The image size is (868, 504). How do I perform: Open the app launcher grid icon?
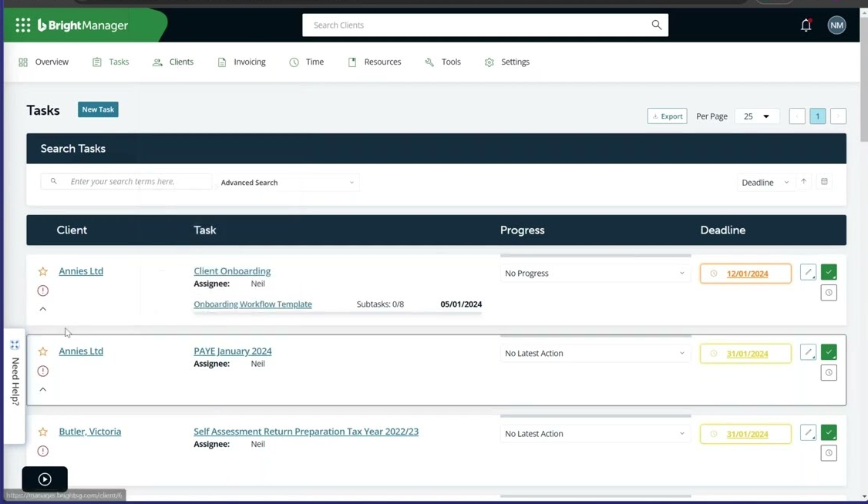click(23, 25)
